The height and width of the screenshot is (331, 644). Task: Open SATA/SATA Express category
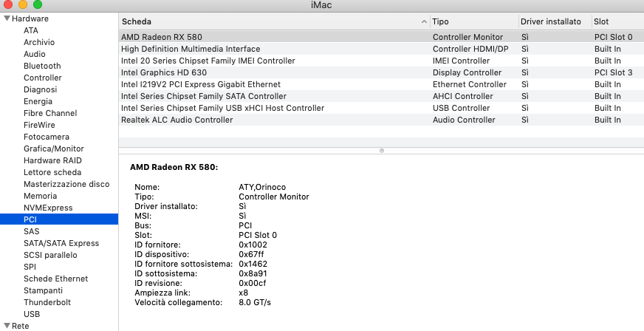[x=61, y=244]
